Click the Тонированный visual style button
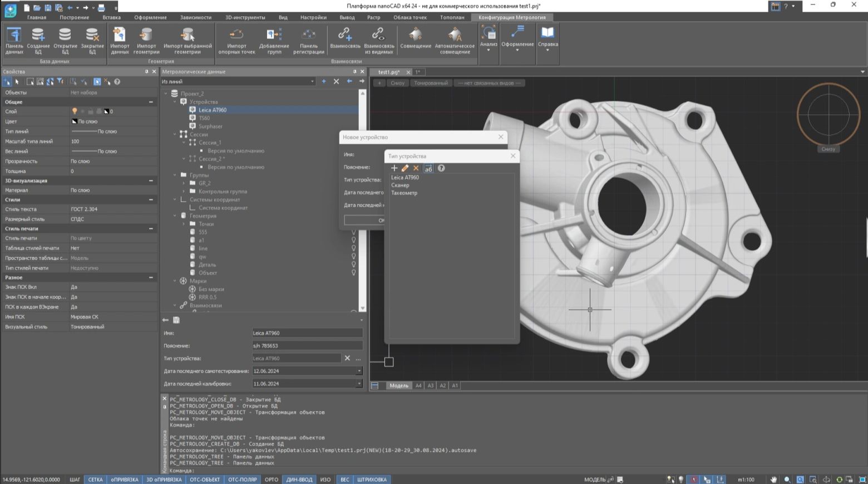The width and height of the screenshot is (868, 484). pyautogui.click(x=431, y=83)
